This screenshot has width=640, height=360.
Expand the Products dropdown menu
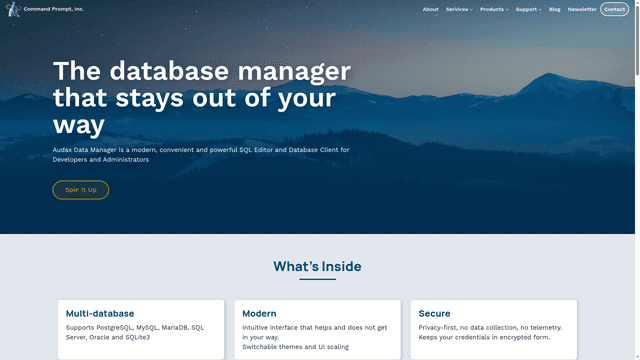494,9
